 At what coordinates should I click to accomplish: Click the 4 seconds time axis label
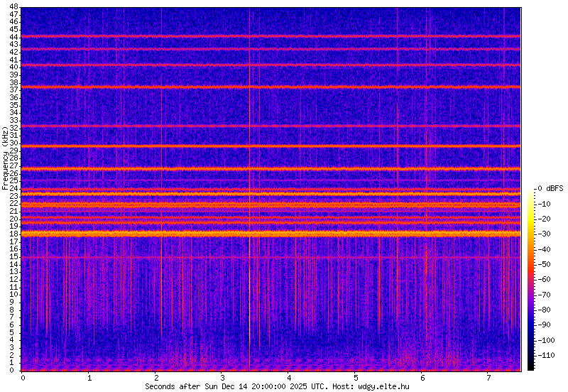289,378
